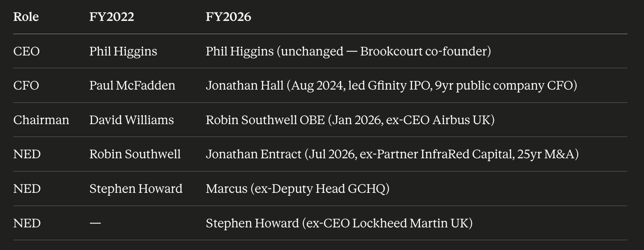Viewport: 644px width, 250px height.
Task: Click Stephen Howard in FY2022 column
Action: tap(136, 189)
